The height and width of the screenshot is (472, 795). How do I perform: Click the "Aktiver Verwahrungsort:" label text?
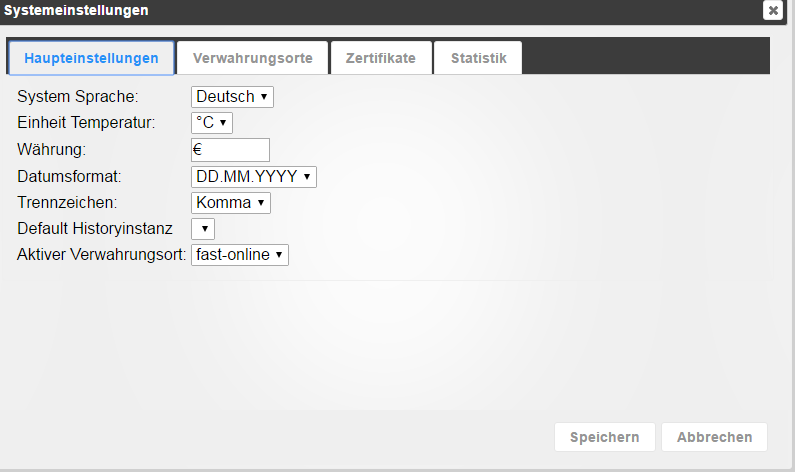(102, 255)
